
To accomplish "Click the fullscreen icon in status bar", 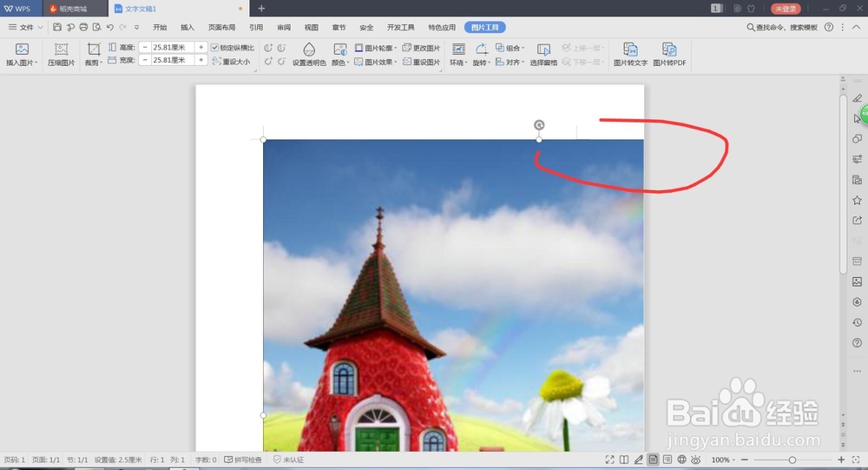I will point(609,460).
